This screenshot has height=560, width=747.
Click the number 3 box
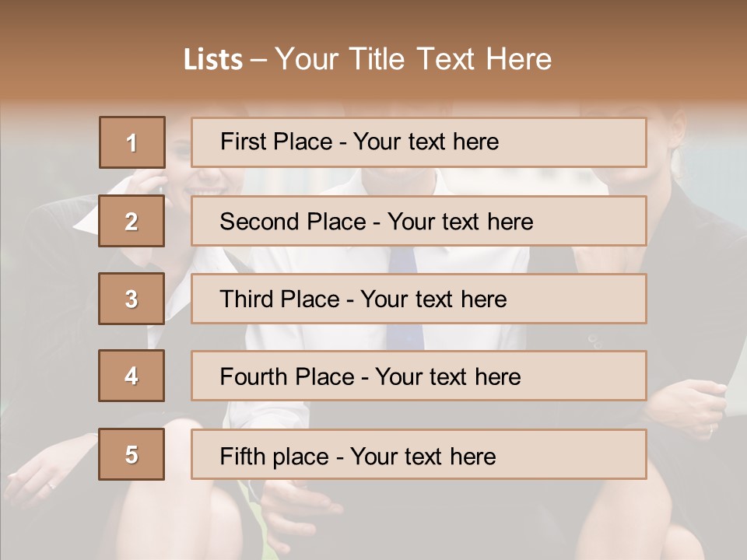coord(132,299)
